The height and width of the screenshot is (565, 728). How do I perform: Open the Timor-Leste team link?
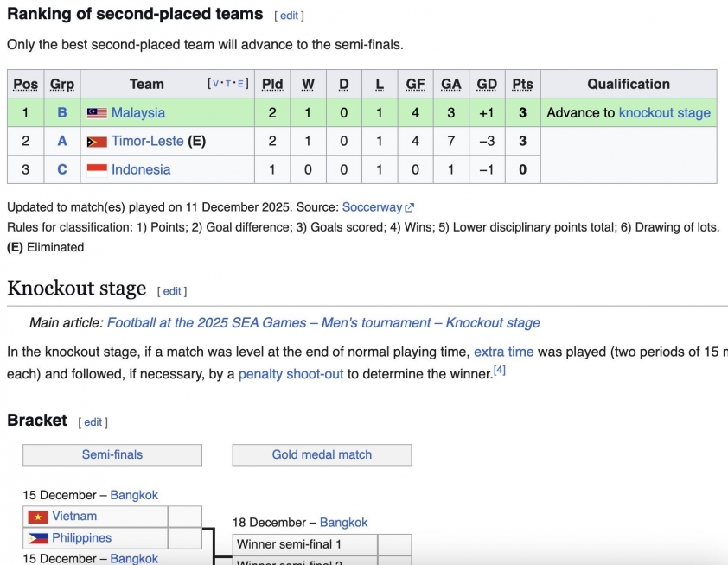147,142
